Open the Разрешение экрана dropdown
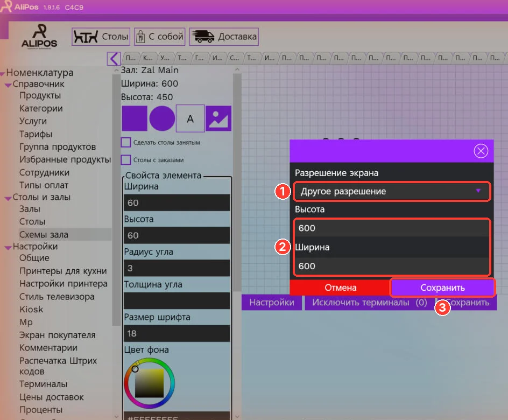 click(392, 191)
